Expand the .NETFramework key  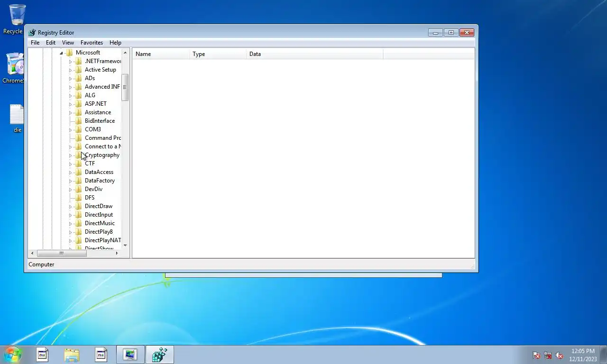coord(70,62)
